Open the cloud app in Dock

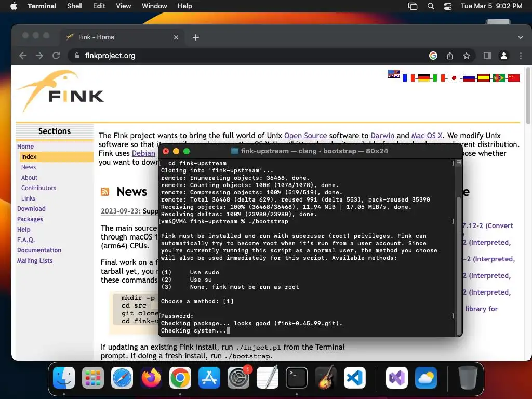(x=426, y=378)
